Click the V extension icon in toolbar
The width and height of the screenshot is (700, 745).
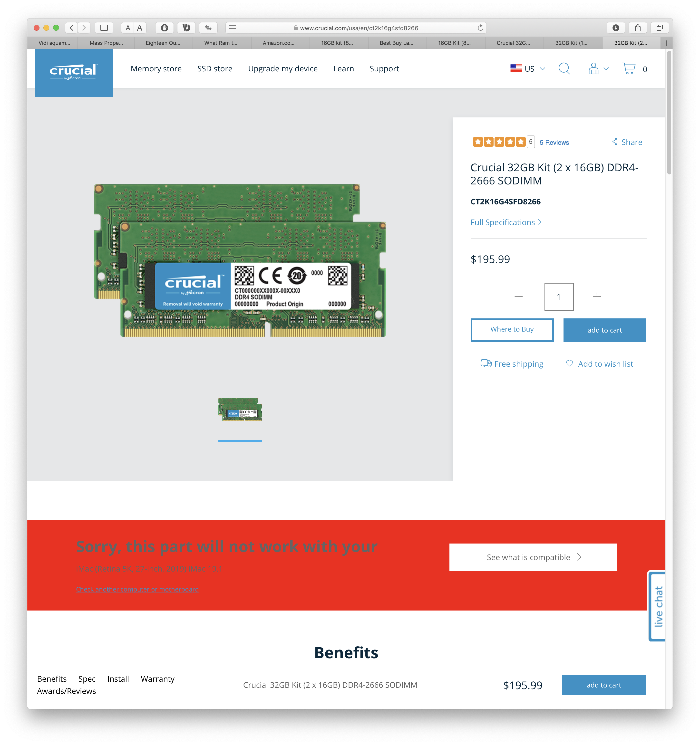[x=186, y=28]
